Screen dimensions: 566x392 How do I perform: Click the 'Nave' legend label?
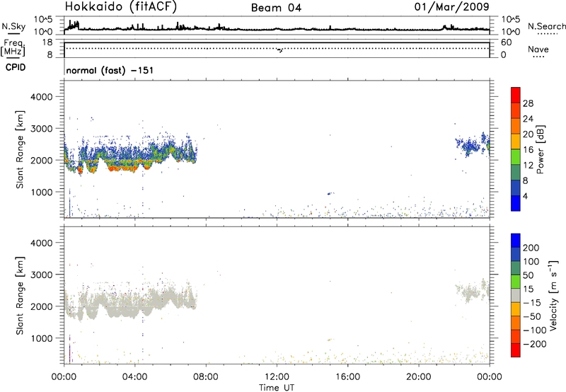pos(538,49)
